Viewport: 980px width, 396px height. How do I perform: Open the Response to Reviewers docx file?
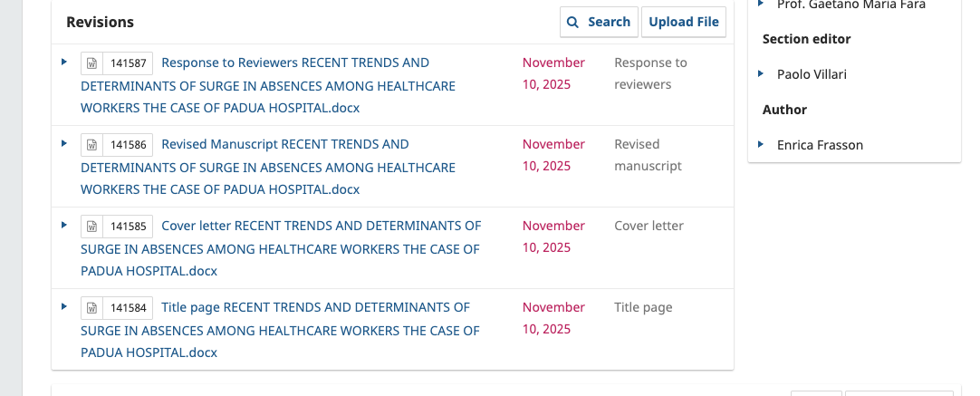(x=268, y=85)
